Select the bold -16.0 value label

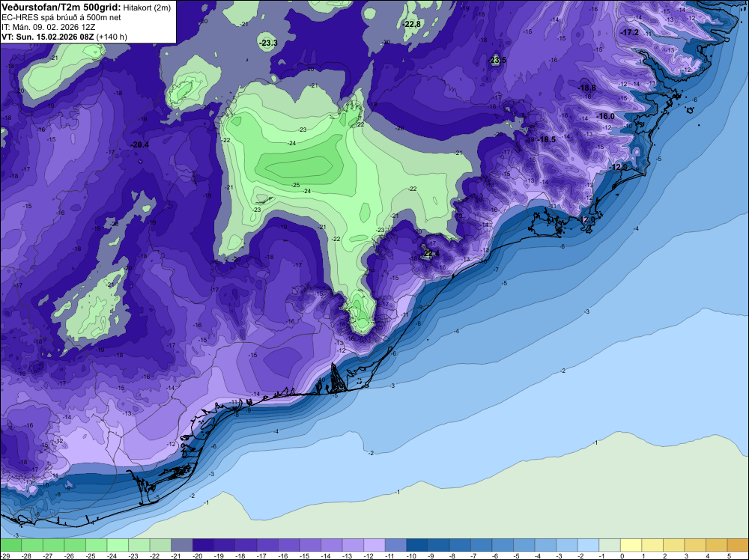(x=606, y=117)
